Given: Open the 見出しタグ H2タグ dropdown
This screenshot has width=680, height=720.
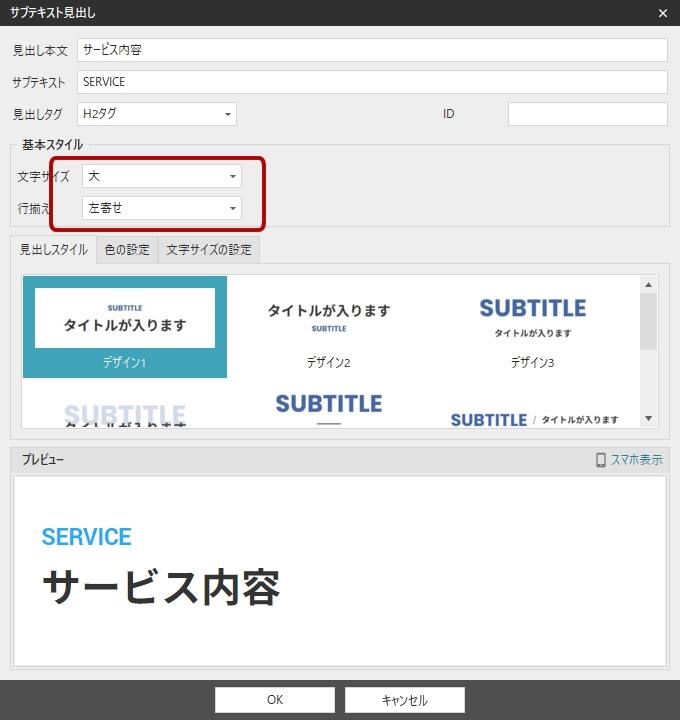Looking at the screenshot, I should 157,114.
